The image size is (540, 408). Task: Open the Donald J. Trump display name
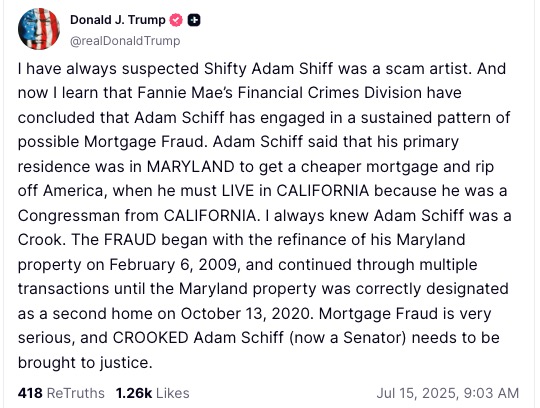pyautogui.click(x=118, y=20)
